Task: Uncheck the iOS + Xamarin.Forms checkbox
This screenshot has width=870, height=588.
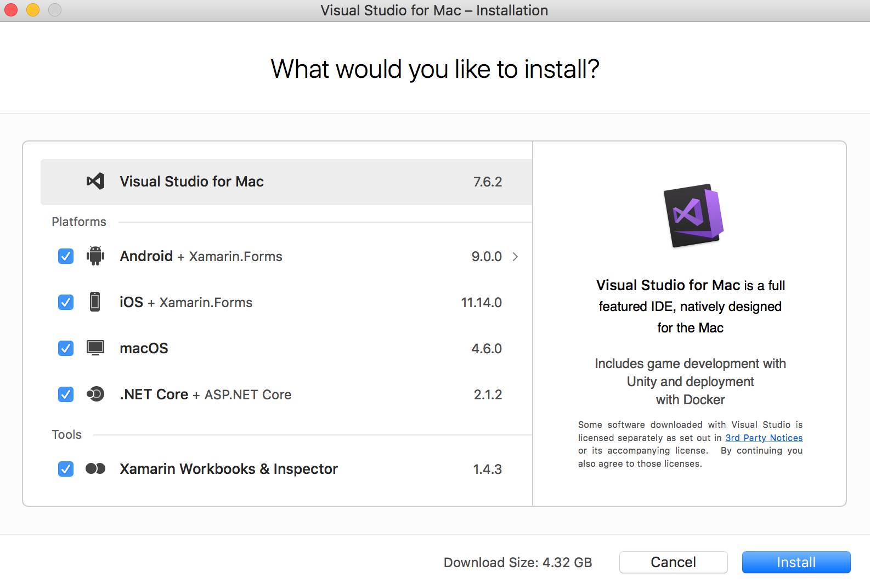Action: [x=66, y=302]
